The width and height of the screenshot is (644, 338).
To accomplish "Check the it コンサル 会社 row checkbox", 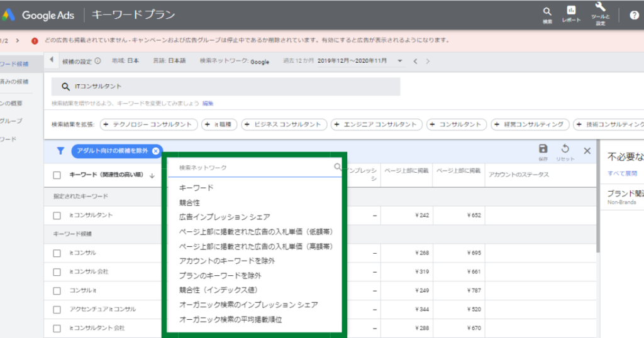I will pyautogui.click(x=57, y=273).
